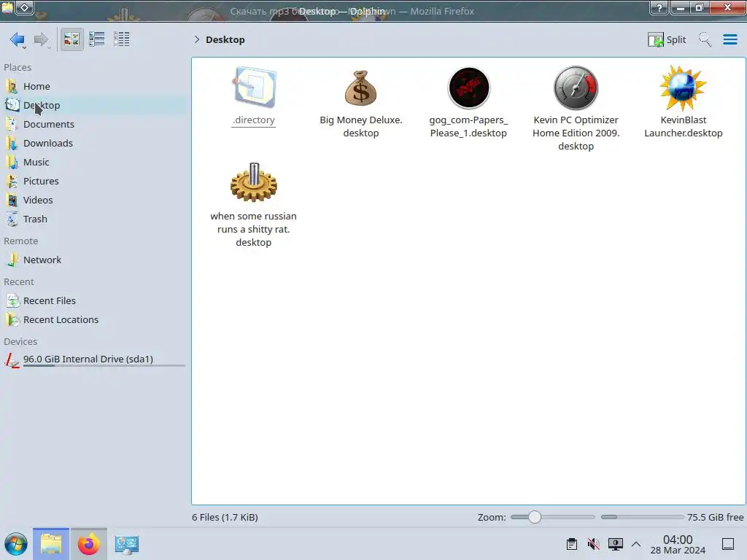This screenshot has width=747, height=560.
Task: Switch to Compact view mode
Action: [x=97, y=39]
